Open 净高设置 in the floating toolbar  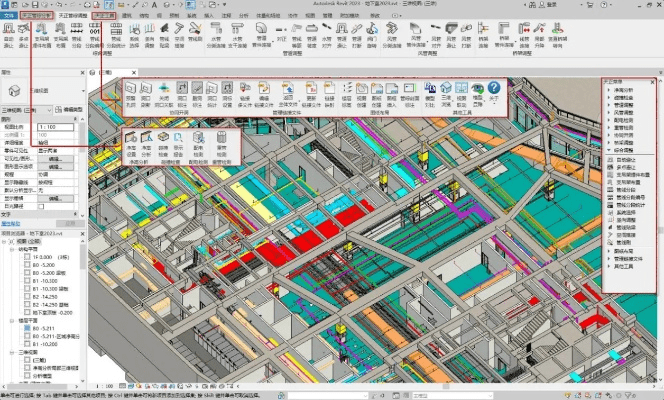point(131,138)
